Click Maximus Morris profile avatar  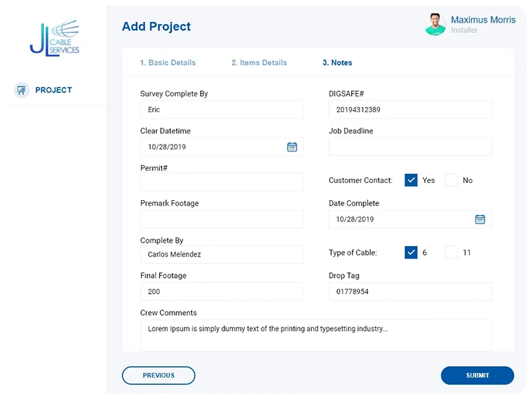pyautogui.click(x=435, y=25)
